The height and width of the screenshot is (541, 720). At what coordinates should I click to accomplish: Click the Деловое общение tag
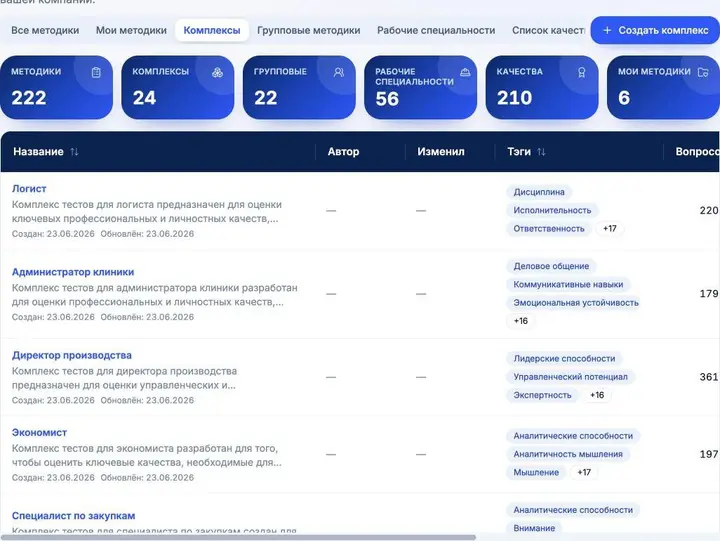(x=551, y=266)
